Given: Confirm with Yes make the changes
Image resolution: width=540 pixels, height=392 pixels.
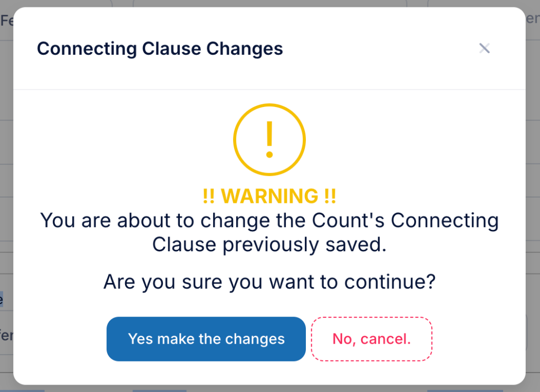Looking at the screenshot, I should tap(206, 339).
